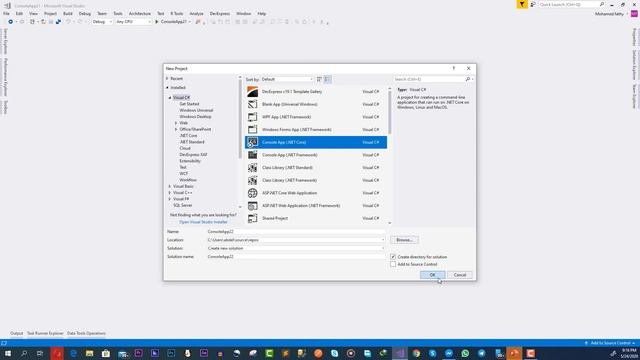
Task: Select the ASP.NET Core Web Application icon
Action: point(253,193)
